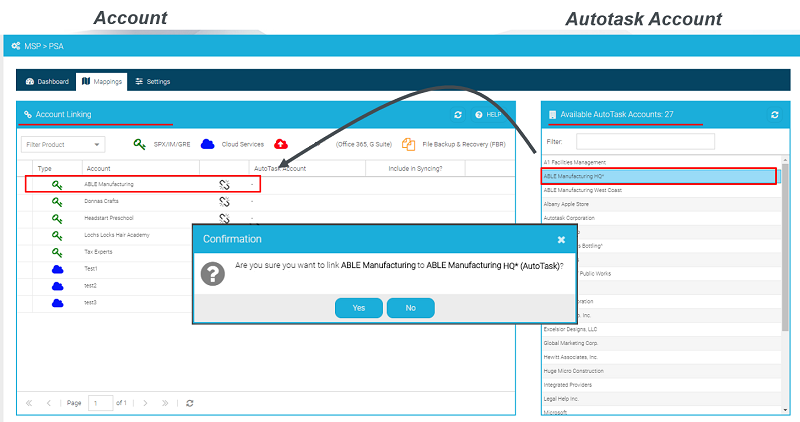Click the Type column header
The height and width of the screenshot is (422, 800).
(x=44, y=168)
